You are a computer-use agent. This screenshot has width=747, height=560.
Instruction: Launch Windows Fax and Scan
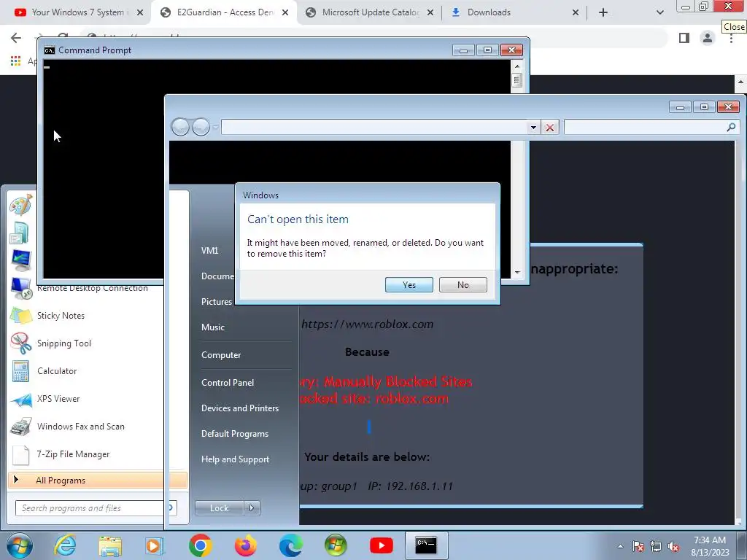80,426
